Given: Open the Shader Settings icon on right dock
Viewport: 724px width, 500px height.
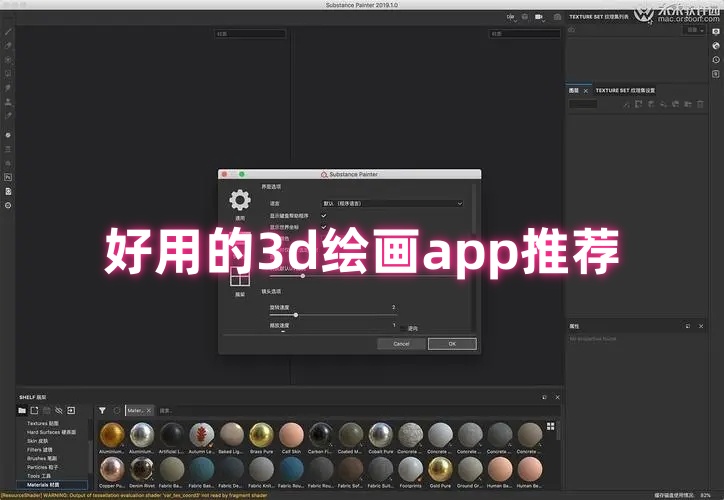Looking at the screenshot, I should click(x=716, y=46).
